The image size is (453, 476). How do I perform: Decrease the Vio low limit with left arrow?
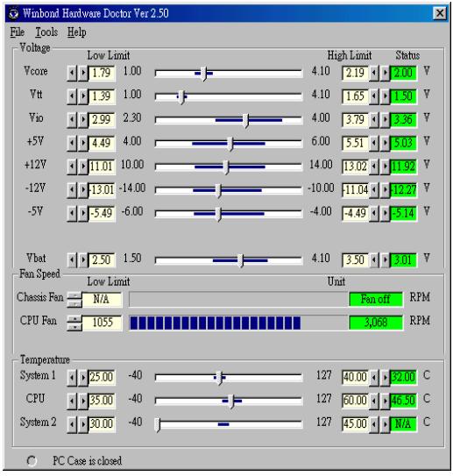pos(72,120)
